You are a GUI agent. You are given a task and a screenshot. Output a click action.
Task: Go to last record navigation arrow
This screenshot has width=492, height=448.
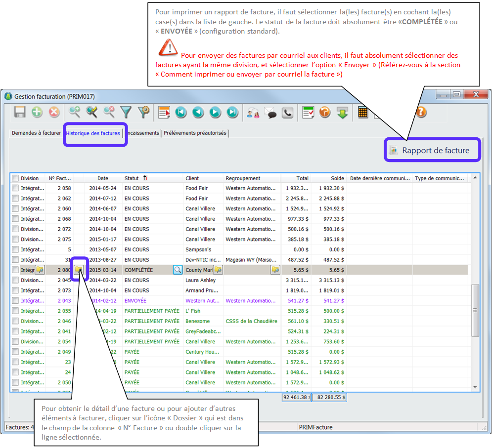pyautogui.click(x=232, y=113)
